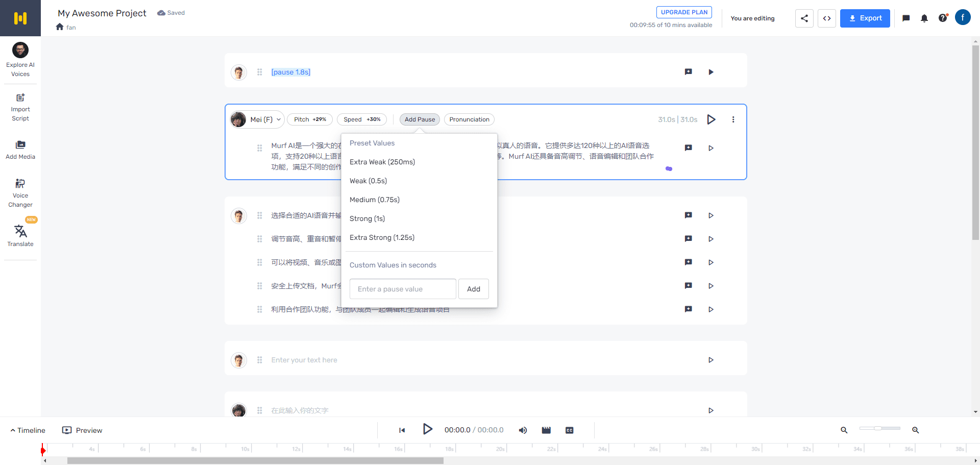Open user profile avatar f
980x465 pixels.
pos(963,17)
